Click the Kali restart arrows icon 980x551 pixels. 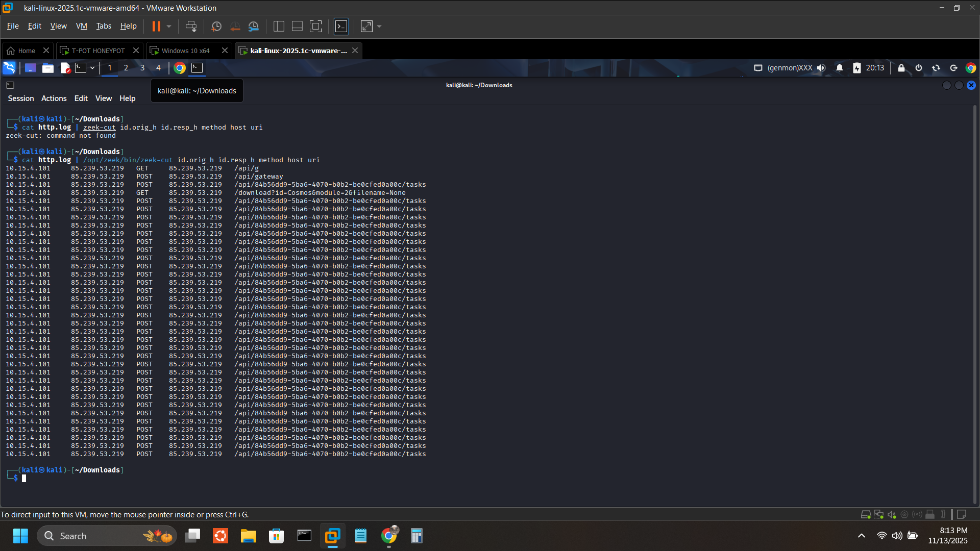[x=936, y=68]
